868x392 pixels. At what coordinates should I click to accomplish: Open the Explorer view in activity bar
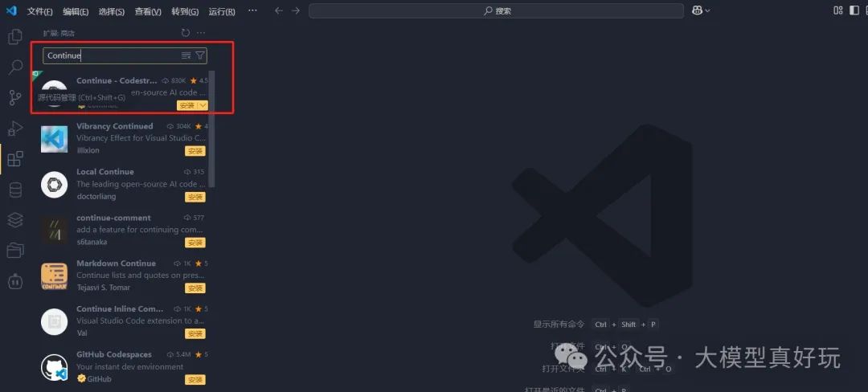[15, 38]
